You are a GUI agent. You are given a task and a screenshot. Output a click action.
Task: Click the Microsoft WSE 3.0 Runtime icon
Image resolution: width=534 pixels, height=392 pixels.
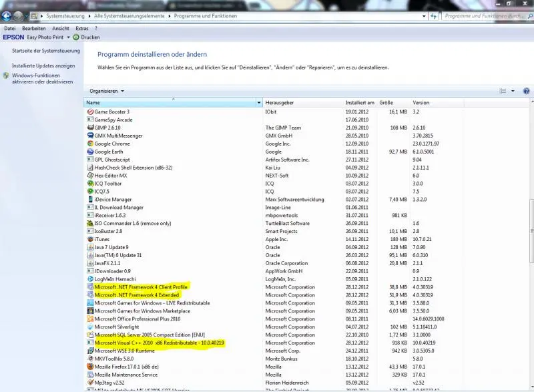point(90,351)
